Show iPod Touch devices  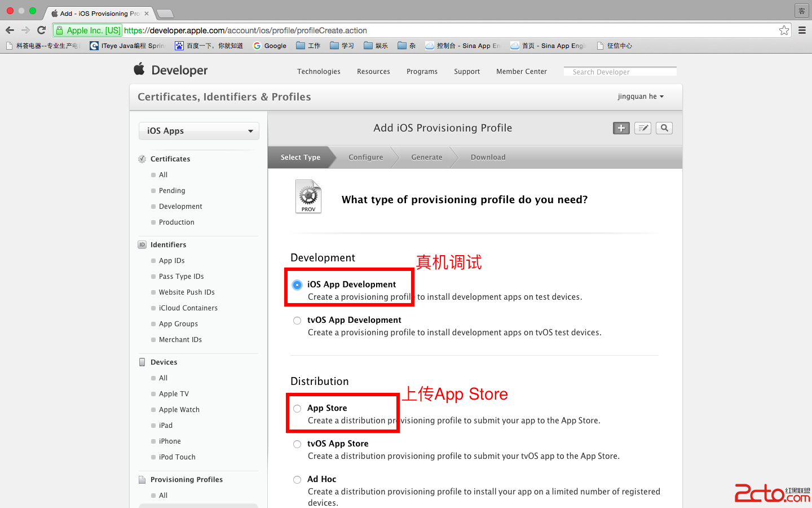(177, 457)
